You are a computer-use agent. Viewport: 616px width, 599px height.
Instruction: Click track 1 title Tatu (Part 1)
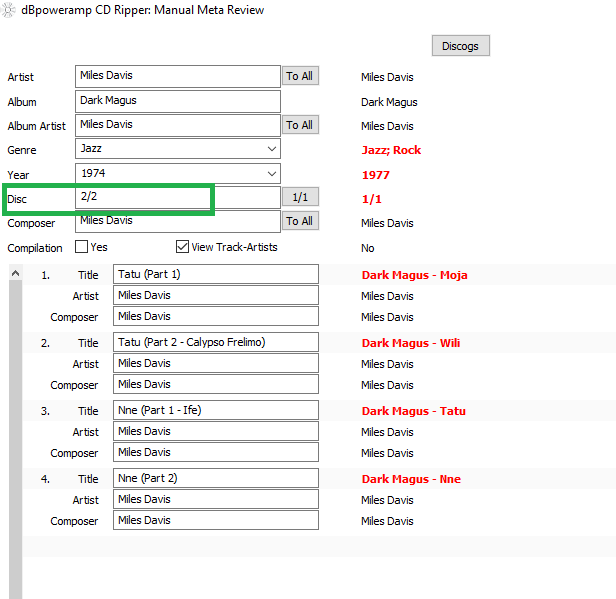215,274
